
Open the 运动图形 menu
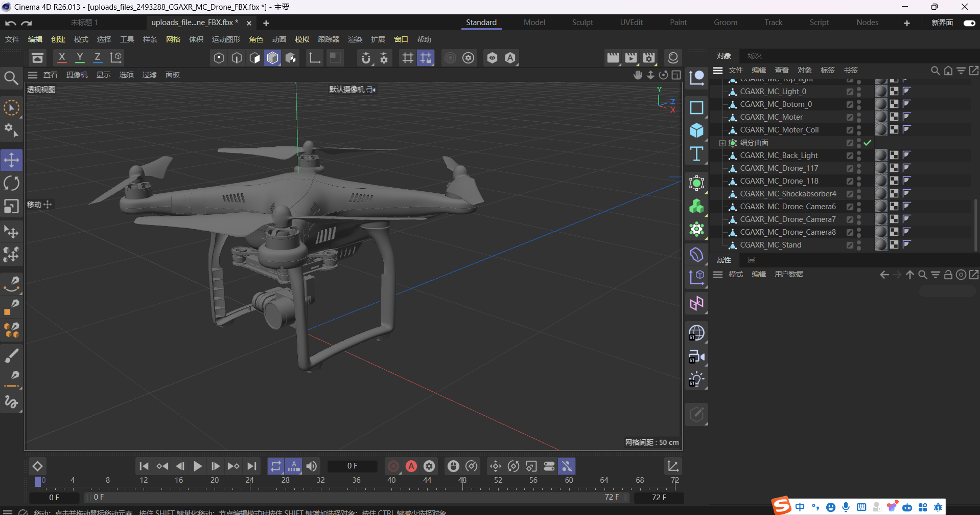click(x=226, y=39)
